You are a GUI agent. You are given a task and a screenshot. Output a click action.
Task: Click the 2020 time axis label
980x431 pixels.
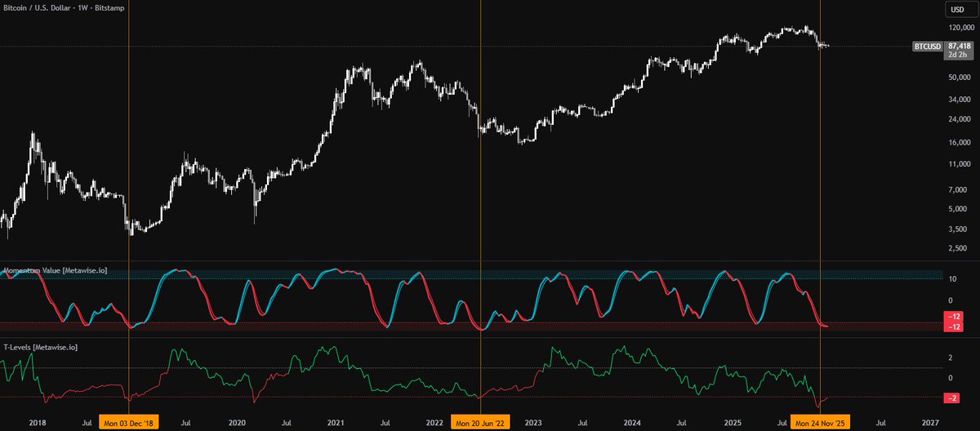(x=237, y=423)
